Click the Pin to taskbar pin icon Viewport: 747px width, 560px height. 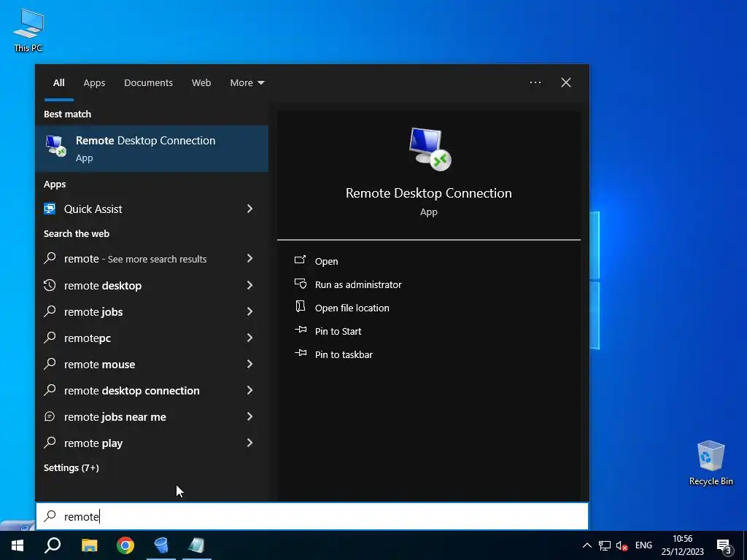point(301,353)
